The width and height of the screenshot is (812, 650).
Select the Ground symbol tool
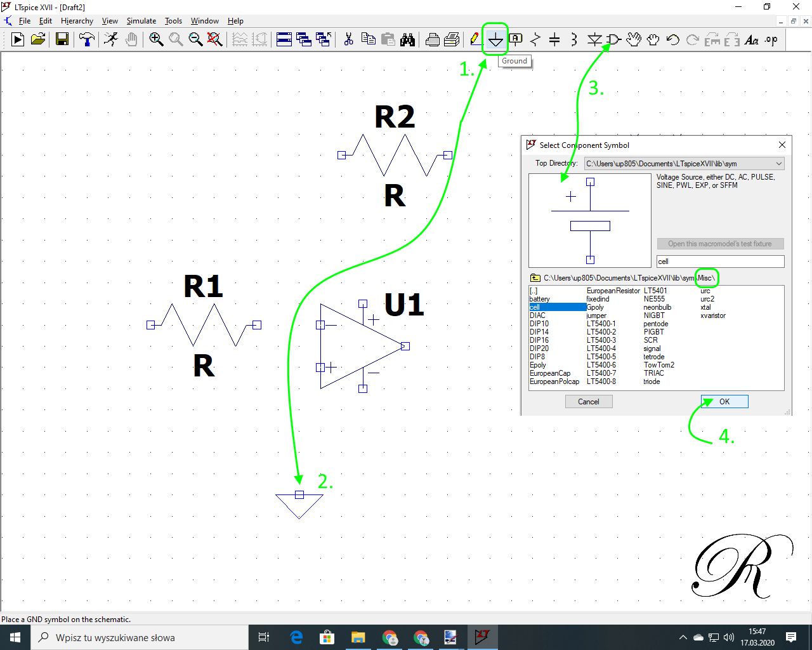[495, 39]
